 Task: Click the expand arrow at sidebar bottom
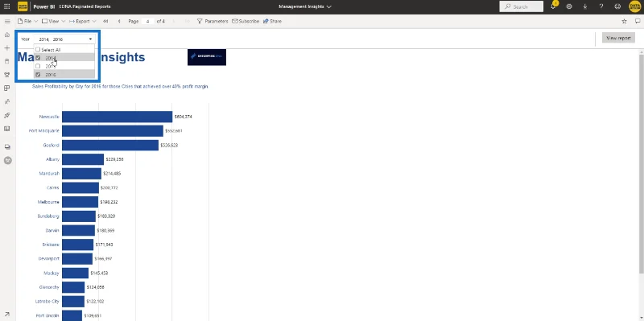(7, 315)
